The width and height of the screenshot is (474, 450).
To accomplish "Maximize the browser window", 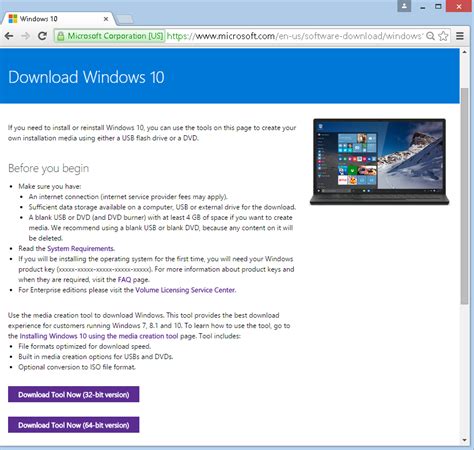I will (438, 6).
